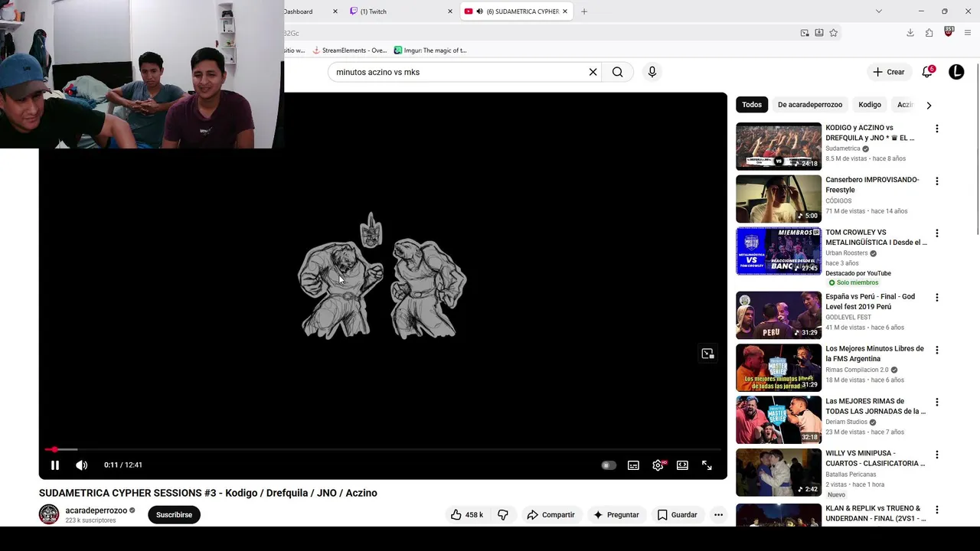Open Sudametrica channel name link
980x551 pixels.
[x=843, y=148]
